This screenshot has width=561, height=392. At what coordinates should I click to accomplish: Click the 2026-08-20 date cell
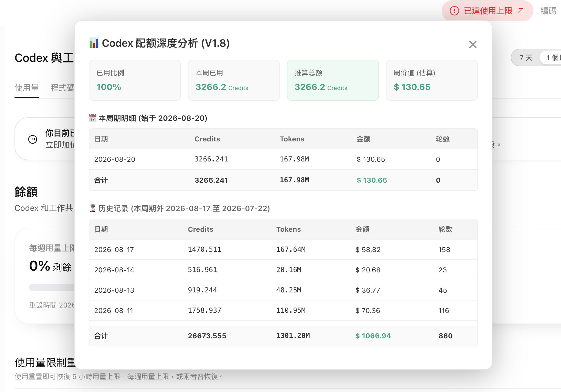point(115,159)
